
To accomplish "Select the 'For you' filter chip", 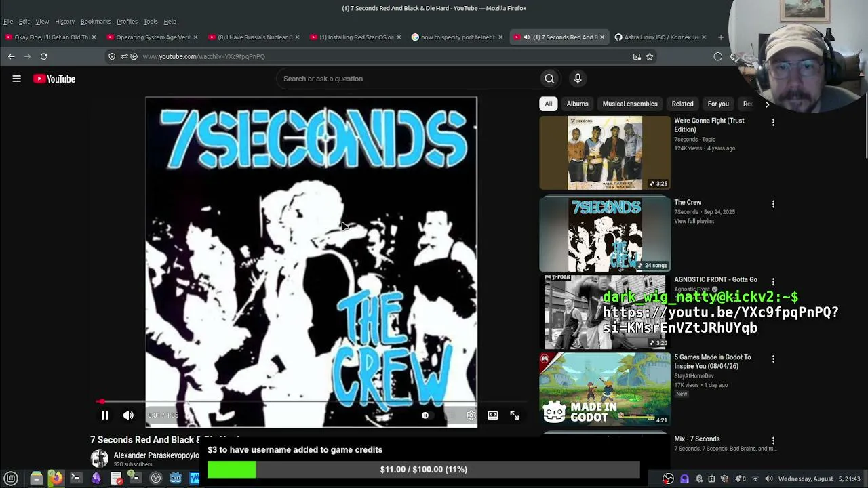I will coord(718,104).
